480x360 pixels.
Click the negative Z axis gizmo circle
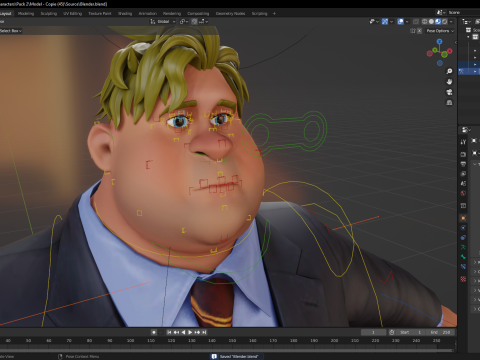click(x=440, y=63)
